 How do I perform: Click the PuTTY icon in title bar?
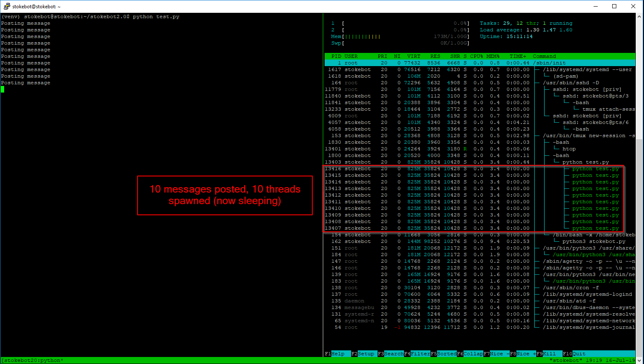7,6
